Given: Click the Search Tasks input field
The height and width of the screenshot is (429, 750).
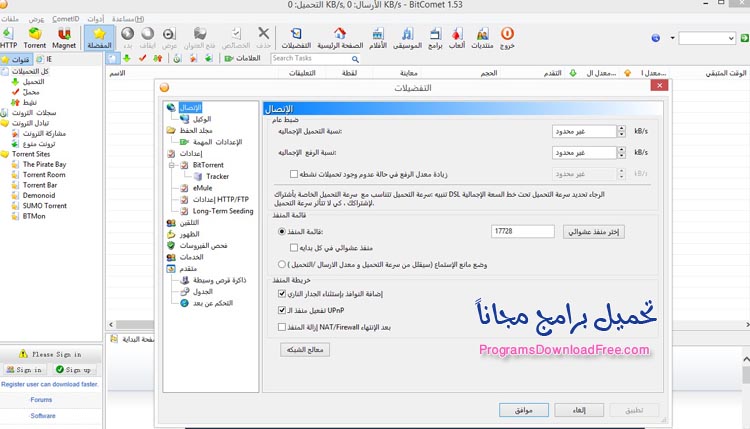Looking at the screenshot, I should (310, 58).
